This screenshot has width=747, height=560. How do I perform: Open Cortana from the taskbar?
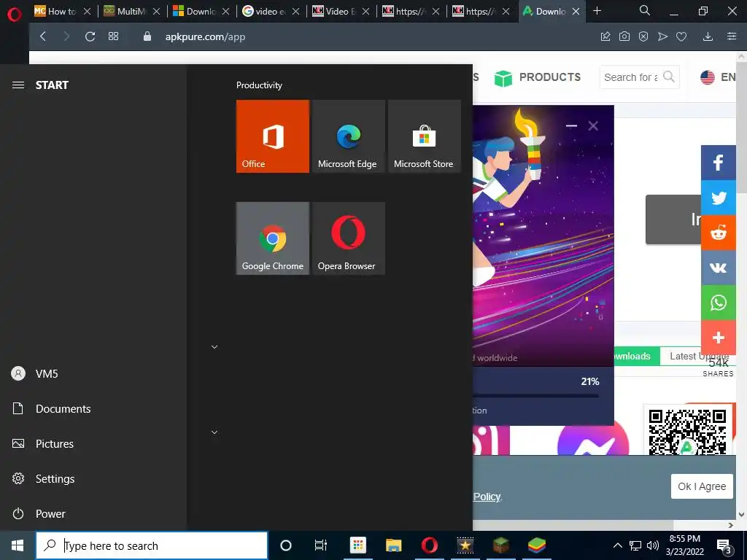tap(286, 545)
